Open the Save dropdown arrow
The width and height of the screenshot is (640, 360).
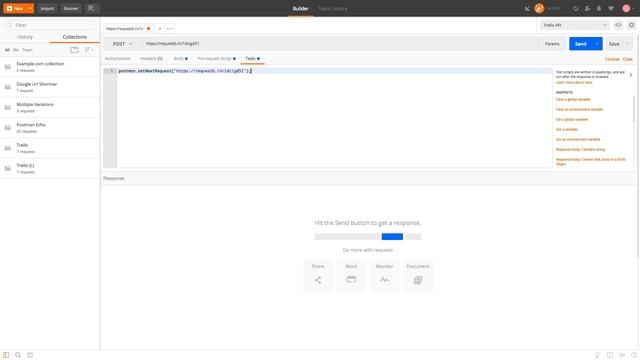627,44
